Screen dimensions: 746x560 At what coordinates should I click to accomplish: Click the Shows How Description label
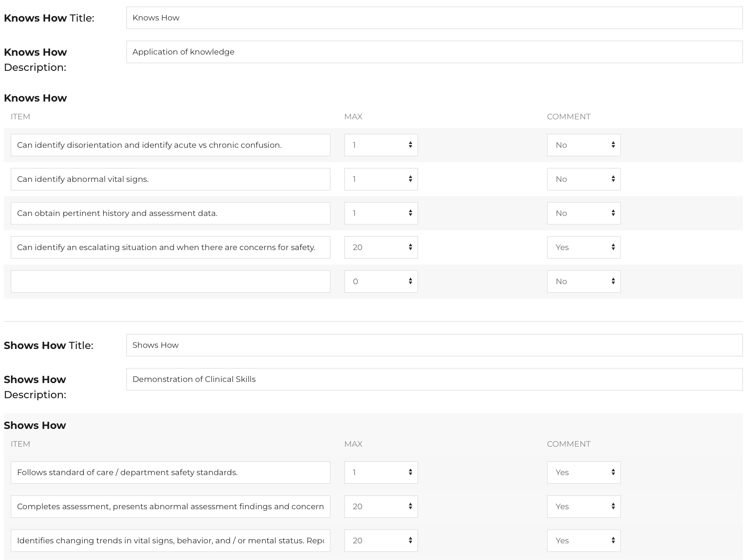pyautogui.click(x=35, y=387)
